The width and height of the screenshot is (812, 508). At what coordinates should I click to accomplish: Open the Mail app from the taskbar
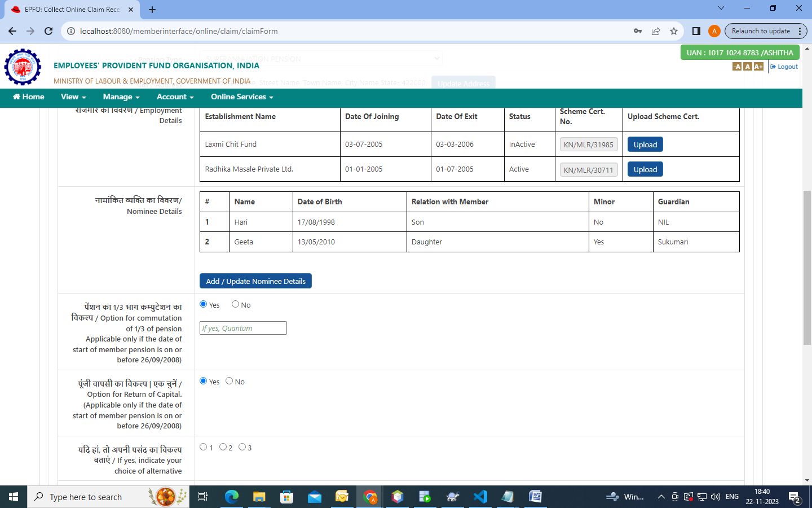pos(315,497)
